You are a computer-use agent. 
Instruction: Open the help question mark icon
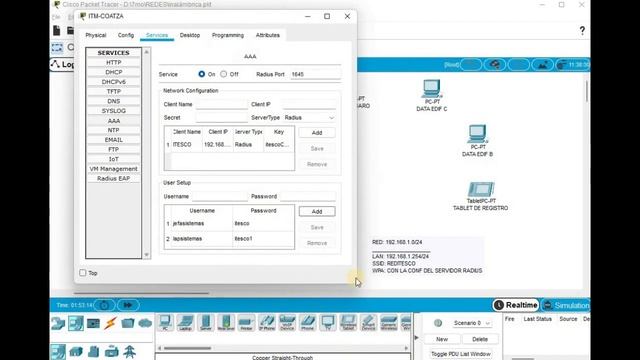(582, 31)
